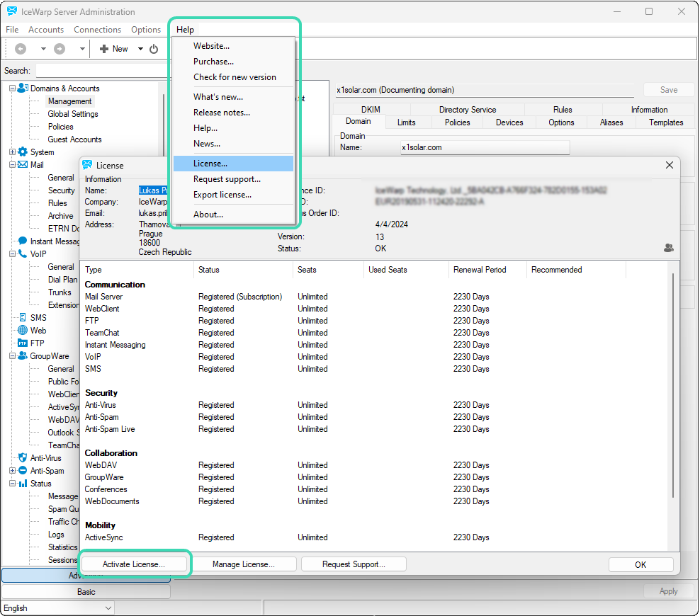700x616 pixels.
Task: Click the power icon in the toolbar
Action: pos(154,49)
